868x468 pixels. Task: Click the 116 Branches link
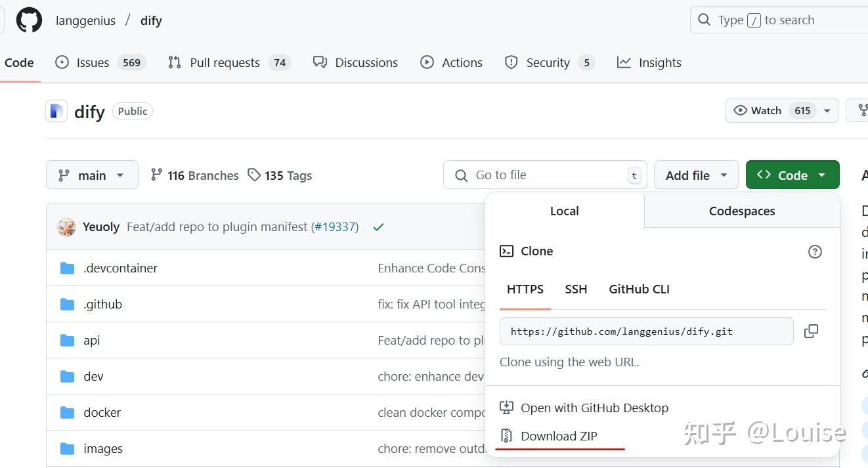click(x=194, y=175)
